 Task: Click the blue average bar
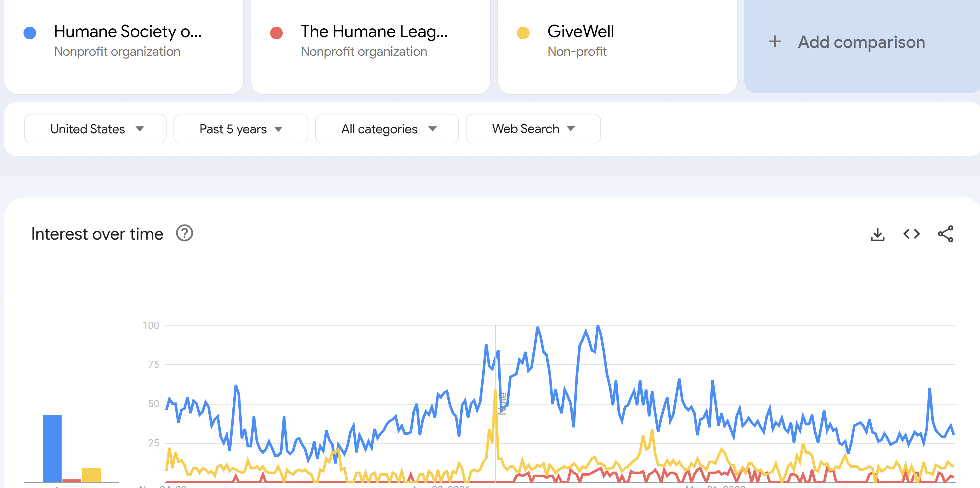coord(52,448)
